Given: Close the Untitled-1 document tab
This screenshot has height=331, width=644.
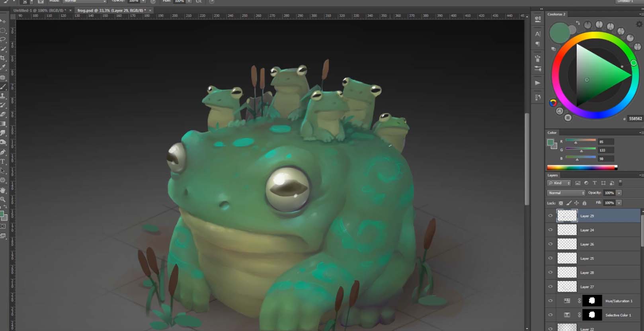Looking at the screenshot, I should (x=70, y=10).
